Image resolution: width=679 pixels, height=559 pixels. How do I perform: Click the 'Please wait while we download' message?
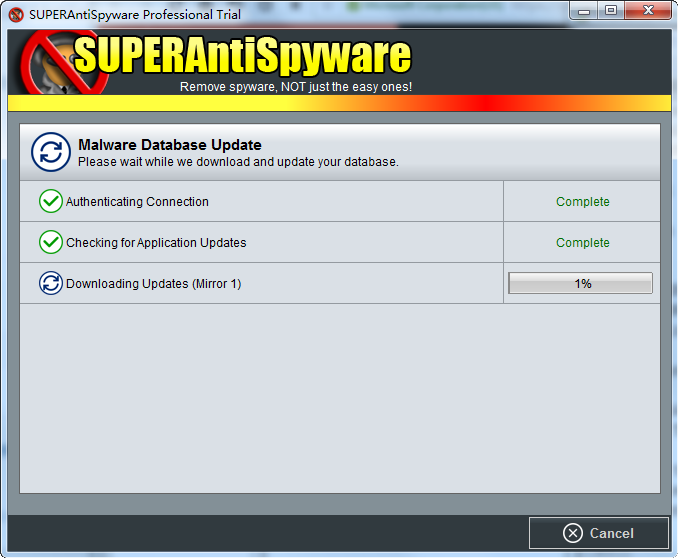click(238, 162)
